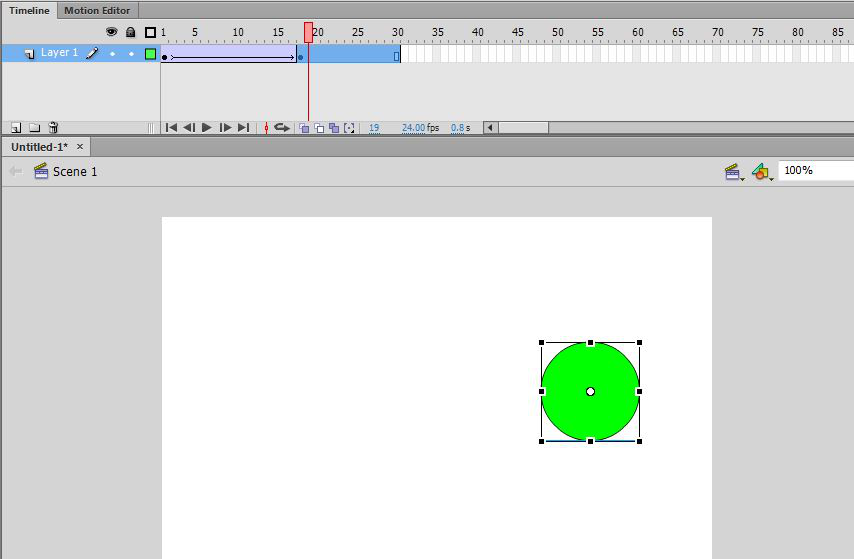This screenshot has width=854, height=559.
Task: Click Layer 1 green outline color swatch
Action: coord(151,54)
